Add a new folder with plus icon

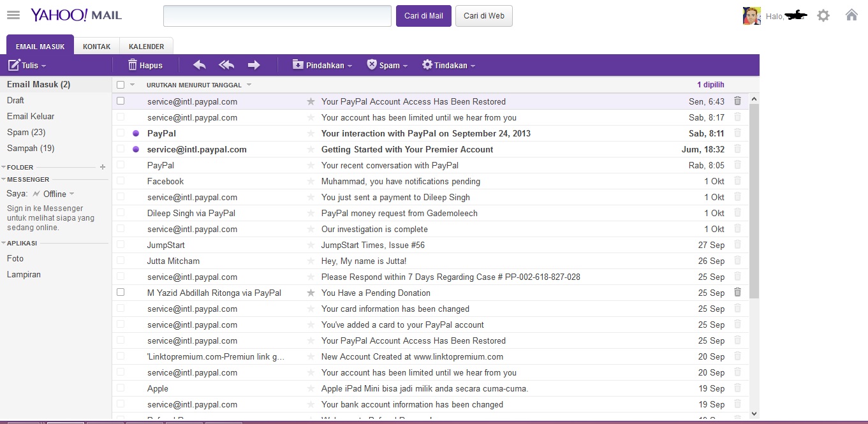tap(102, 167)
